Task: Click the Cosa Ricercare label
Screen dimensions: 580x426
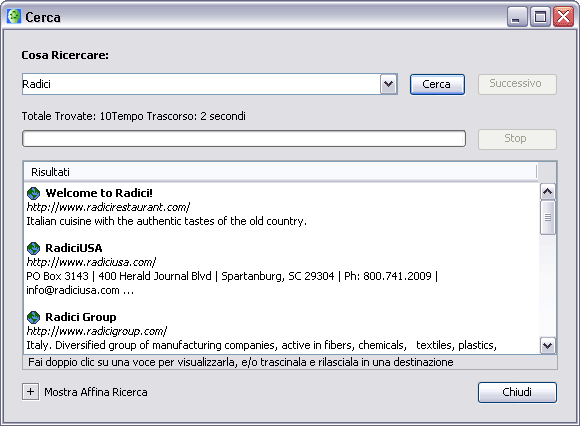Action: (65, 55)
